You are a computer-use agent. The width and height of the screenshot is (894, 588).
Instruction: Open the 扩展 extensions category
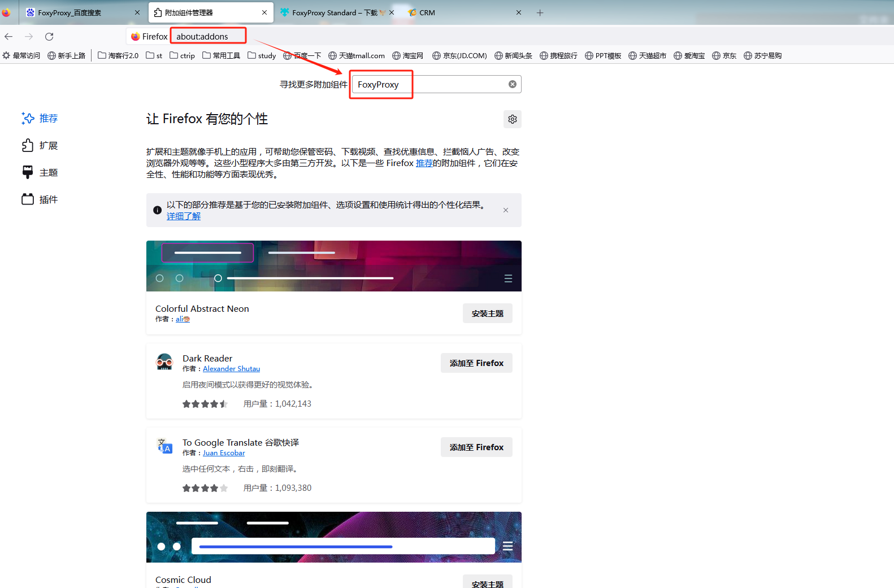[x=40, y=145]
